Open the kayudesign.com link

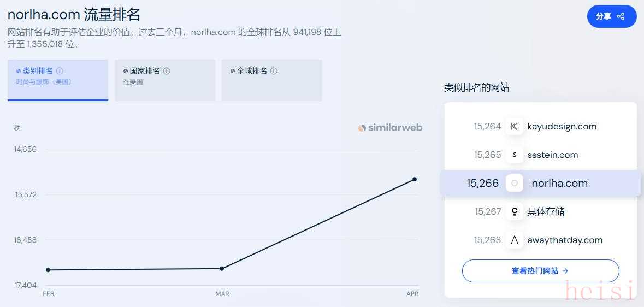[562, 126]
